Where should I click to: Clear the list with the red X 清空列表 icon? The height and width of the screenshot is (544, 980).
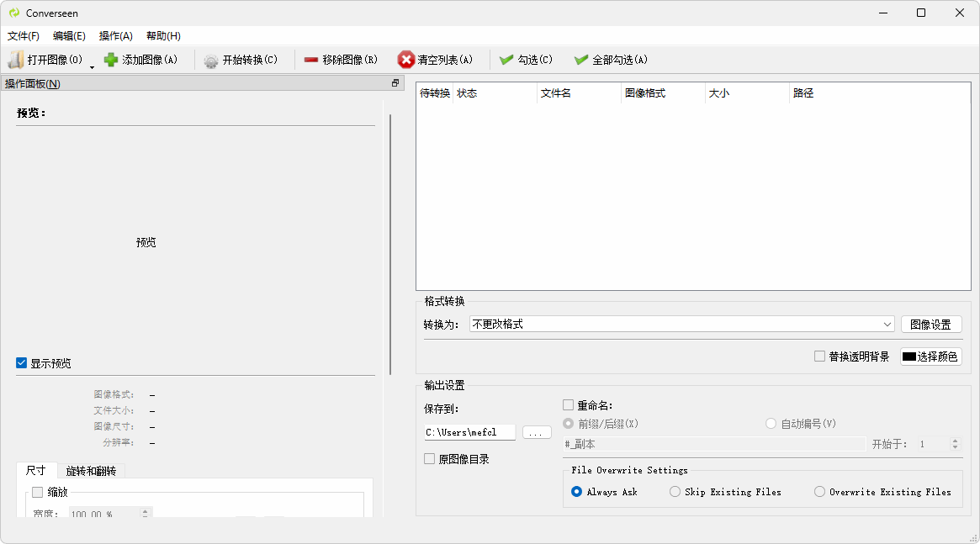pyautogui.click(x=406, y=60)
